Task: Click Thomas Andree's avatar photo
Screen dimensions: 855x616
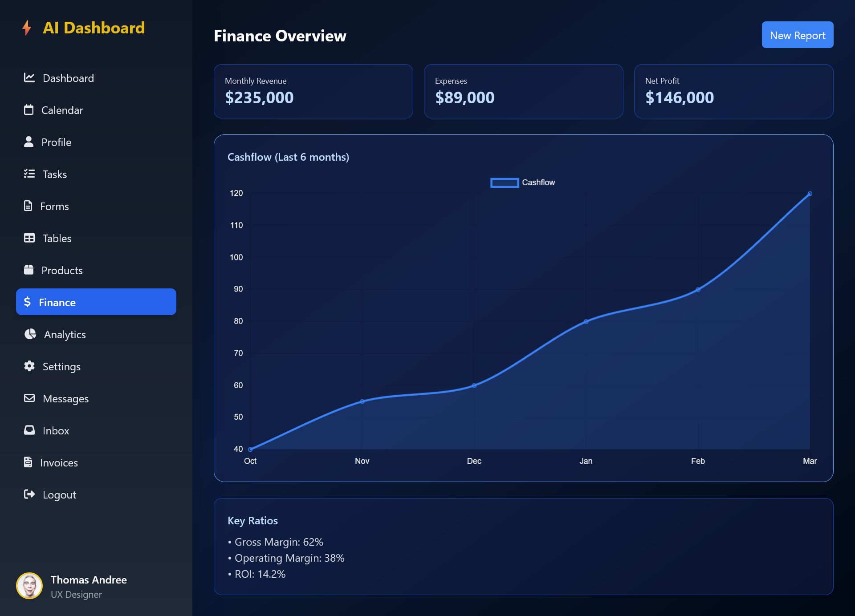Action: tap(29, 586)
